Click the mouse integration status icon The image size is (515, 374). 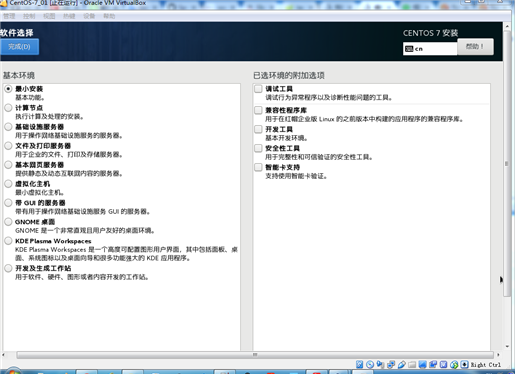(454, 364)
